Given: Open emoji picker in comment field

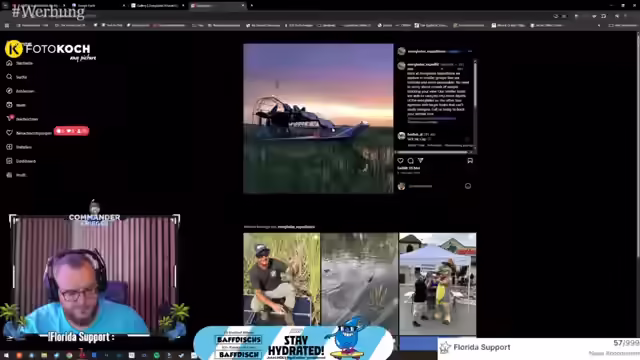Looking at the screenshot, I should pyautogui.click(x=468, y=186).
